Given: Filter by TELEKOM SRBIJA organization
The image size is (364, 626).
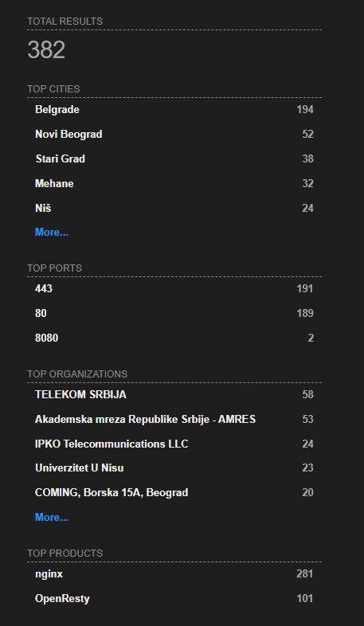Looking at the screenshot, I should pos(80,395).
